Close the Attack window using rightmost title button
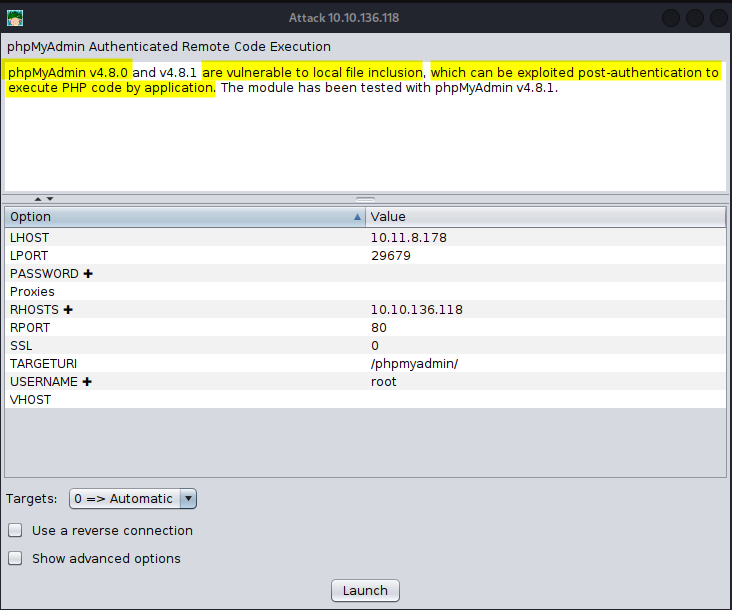The height and width of the screenshot is (610, 732). pos(718,18)
